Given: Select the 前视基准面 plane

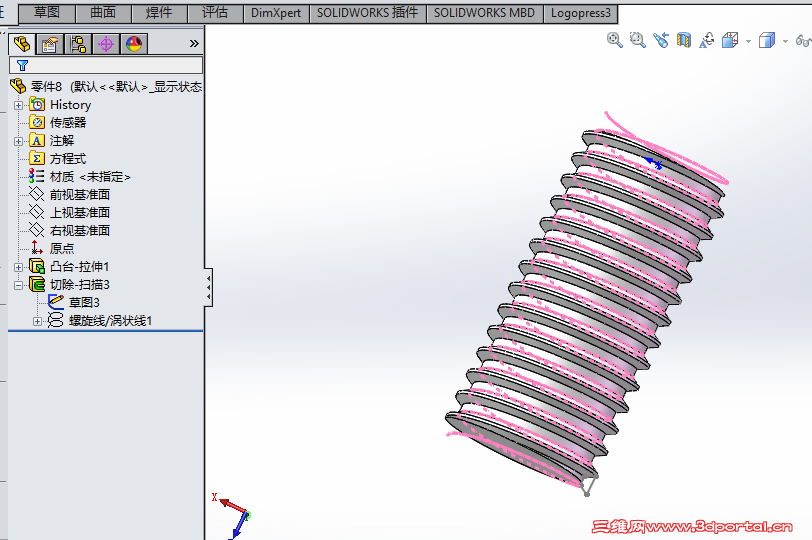Looking at the screenshot, I should point(80,195).
